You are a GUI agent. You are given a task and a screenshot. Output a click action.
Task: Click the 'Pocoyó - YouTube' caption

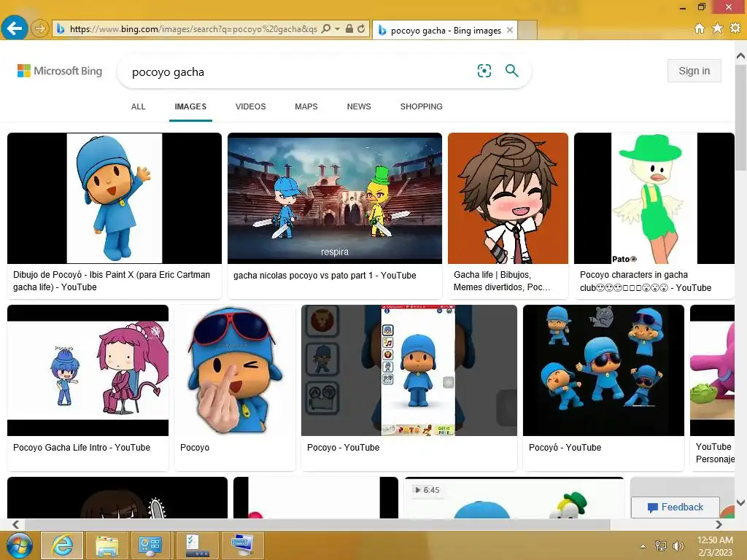click(x=565, y=448)
